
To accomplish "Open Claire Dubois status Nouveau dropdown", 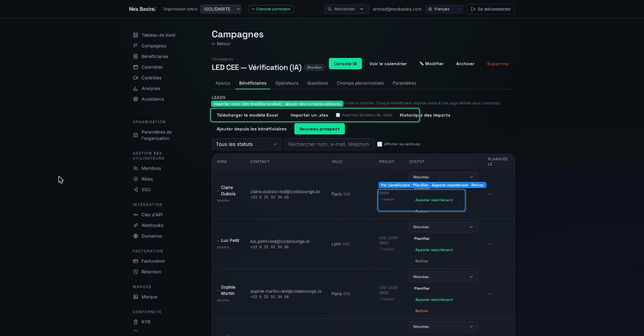I will [x=443, y=177].
